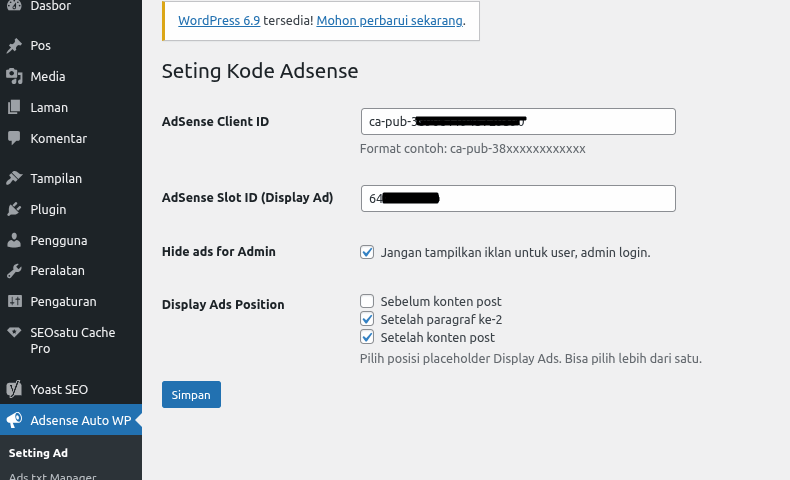Uncheck Setelah paragraf ke-2 checkbox
Viewport: 790px width, 480px height.
point(367,319)
